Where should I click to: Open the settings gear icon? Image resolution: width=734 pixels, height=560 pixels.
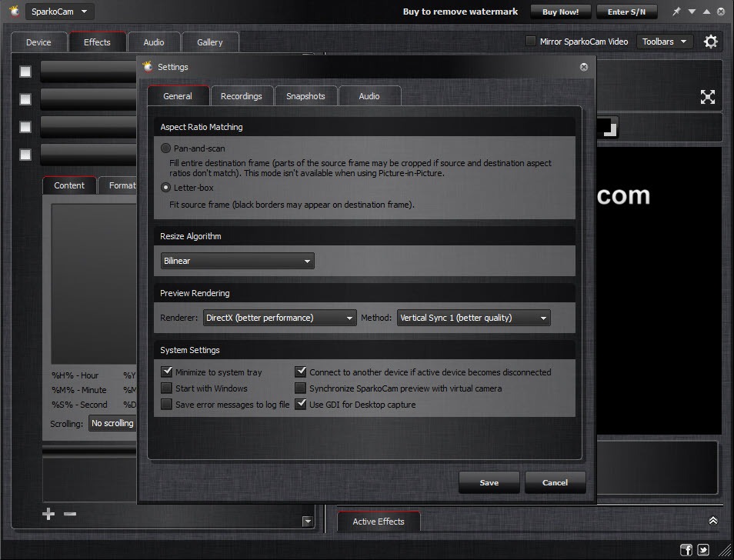[711, 42]
